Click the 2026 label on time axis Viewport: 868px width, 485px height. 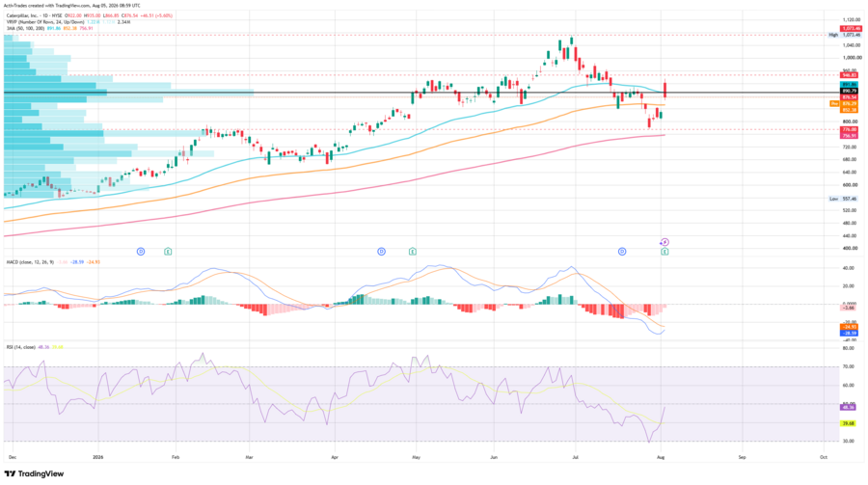(98, 457)
